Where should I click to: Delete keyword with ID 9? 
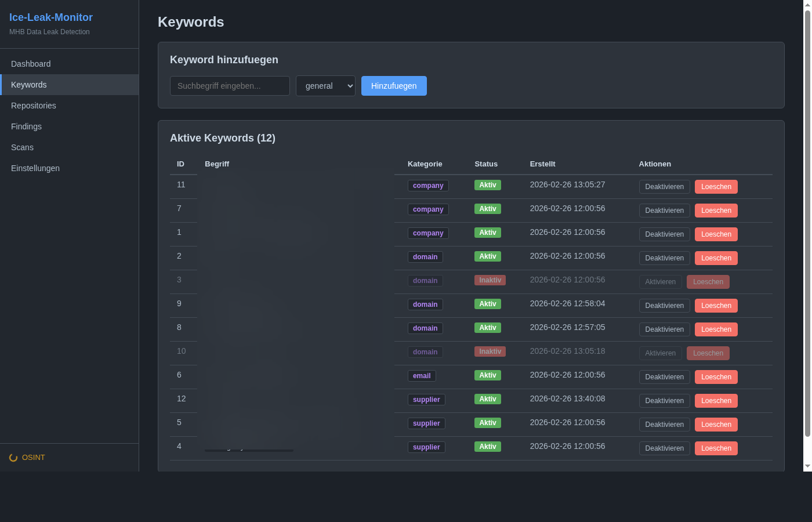[716, 306]
